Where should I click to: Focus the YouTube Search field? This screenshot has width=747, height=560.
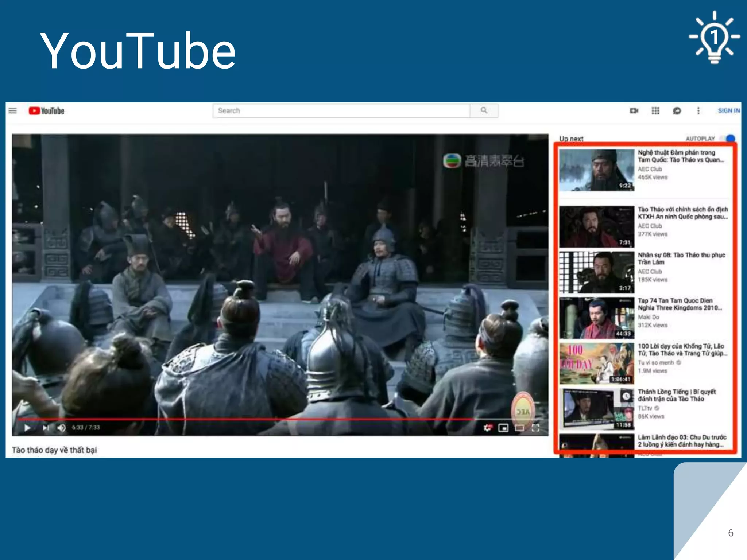(x=341, y=110)
